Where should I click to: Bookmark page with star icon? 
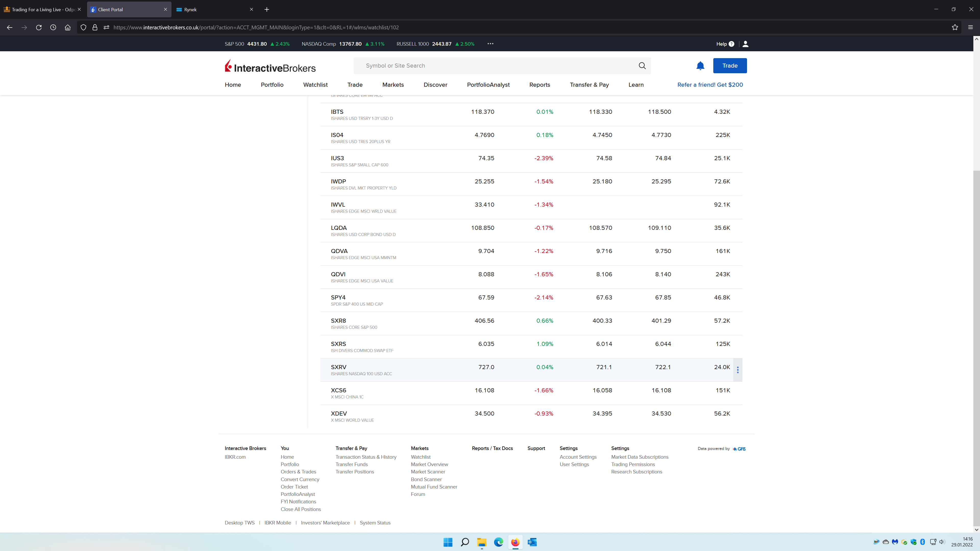(955, 27)
